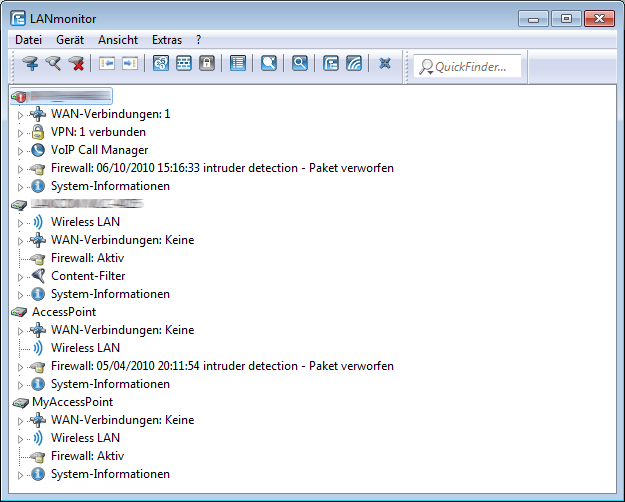Expand the WAN-Verbindungen: 1 tree node

point(20,114)
